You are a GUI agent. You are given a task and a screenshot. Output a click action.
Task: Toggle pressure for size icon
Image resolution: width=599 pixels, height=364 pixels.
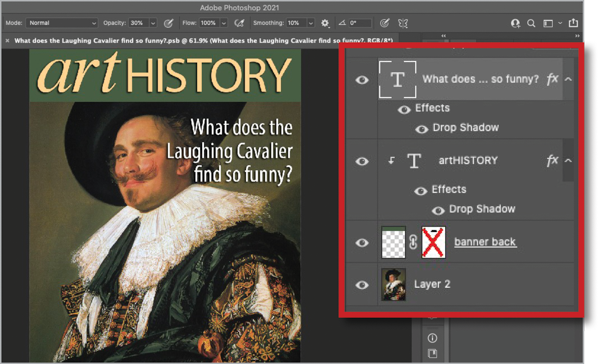coord(384,23)
